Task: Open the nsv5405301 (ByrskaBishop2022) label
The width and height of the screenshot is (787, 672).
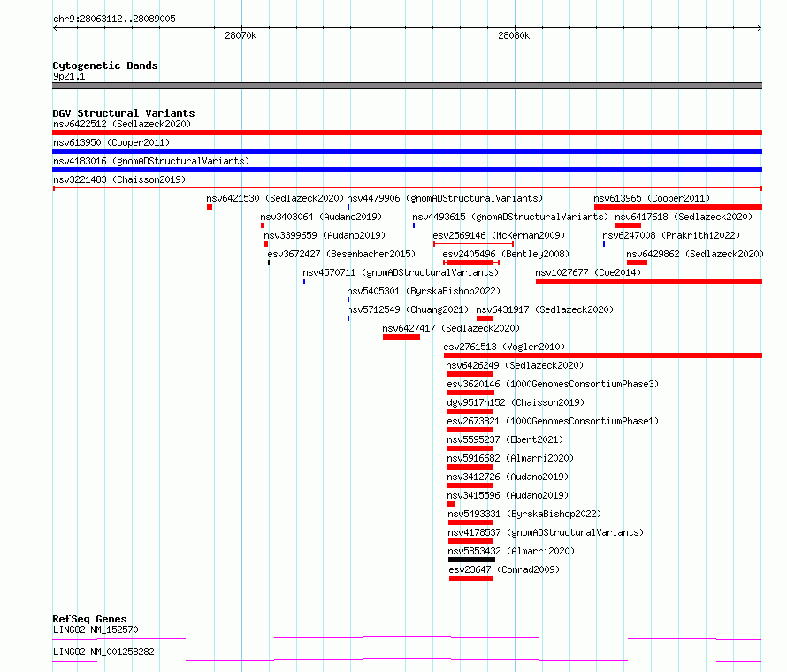Action: [424, 291]
